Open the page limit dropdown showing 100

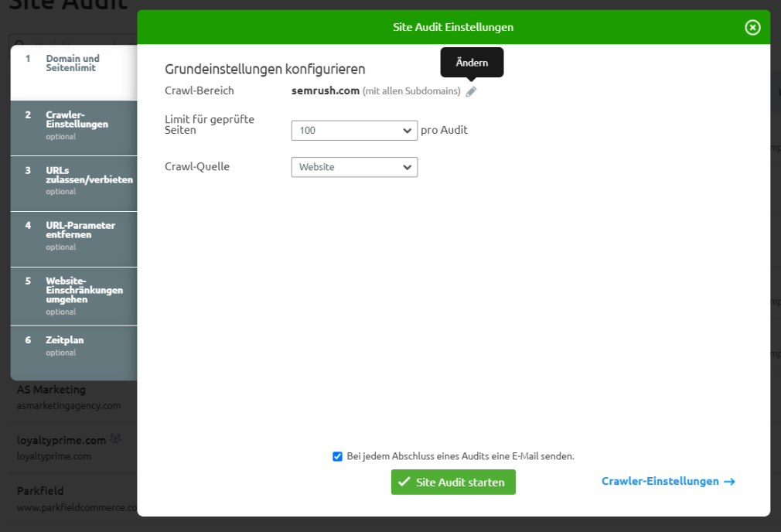click(354, 131)
